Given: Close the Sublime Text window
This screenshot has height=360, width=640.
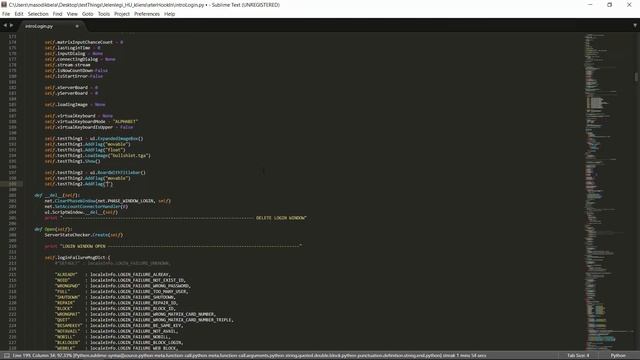Looking at the screenshot, I should [629, 5].
